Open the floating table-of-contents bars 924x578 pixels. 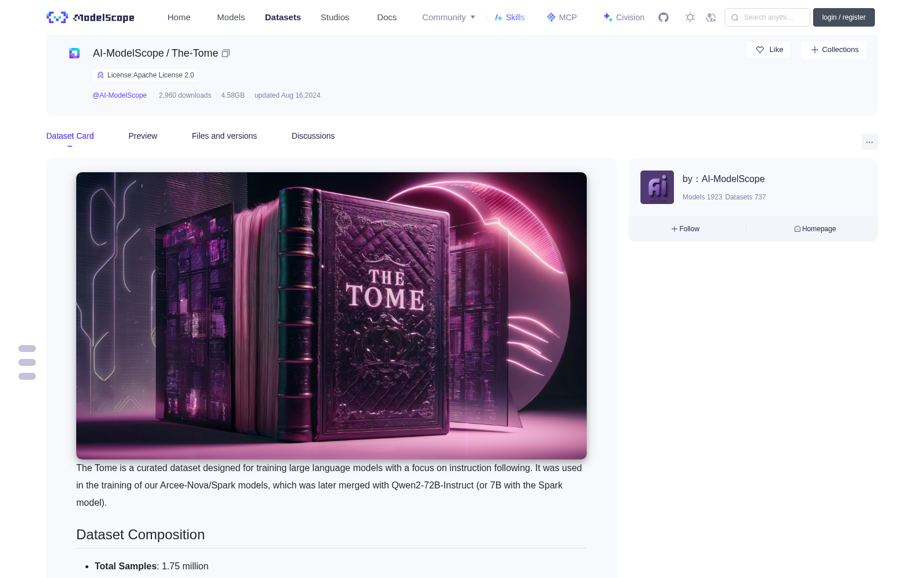tap(27, 362)
